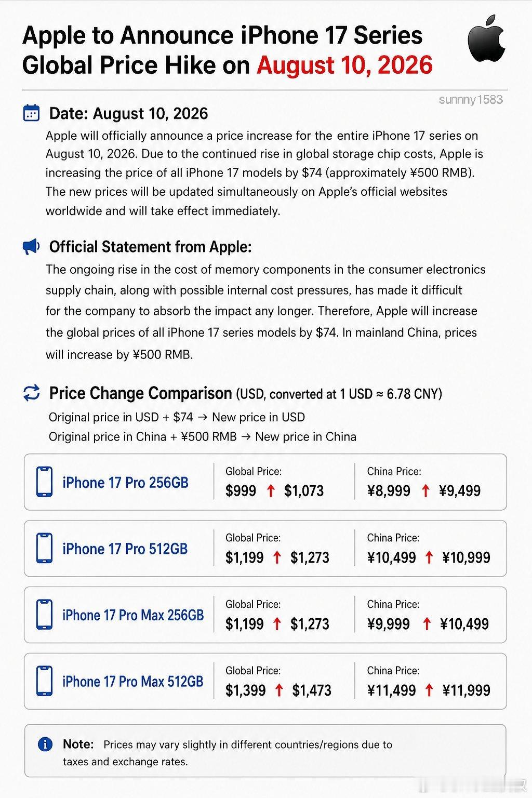Image resolution: width=532 pixels, height=798 pixels.
Task: Click the Apple logo at top right
Action: (486, 39)
